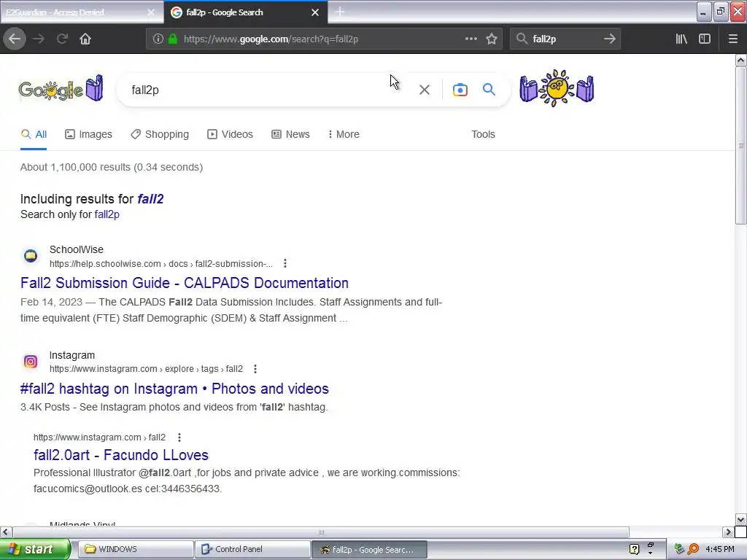Image resolution: width=747 pixels, height=560 pixels.
Task: Click the SchoolWise site favicon
Action: (31, 256)
